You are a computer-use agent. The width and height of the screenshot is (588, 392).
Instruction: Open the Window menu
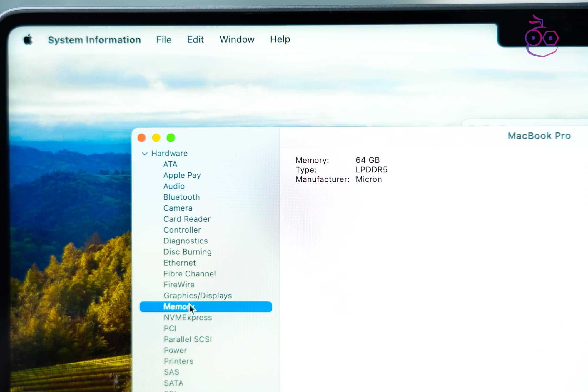pyautogui.click(x=237, y=39)
